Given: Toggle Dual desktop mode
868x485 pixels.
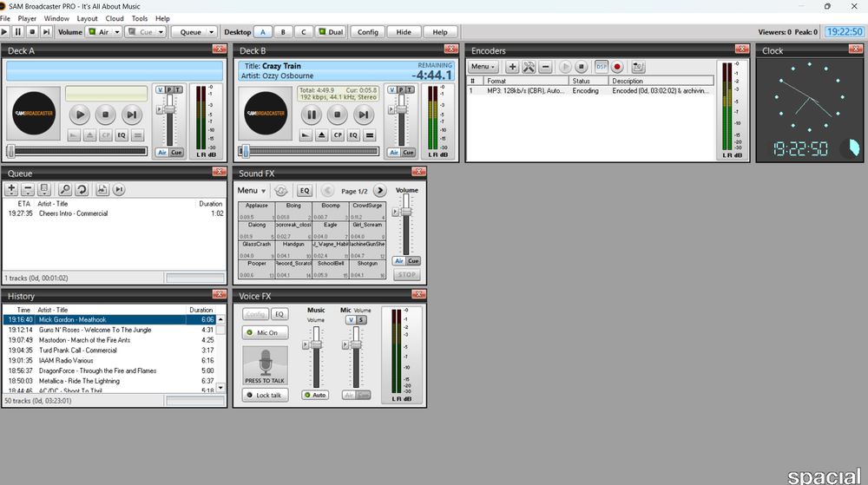Looking at the screenshot, I should pyautogui.click(x=331, y=32).
